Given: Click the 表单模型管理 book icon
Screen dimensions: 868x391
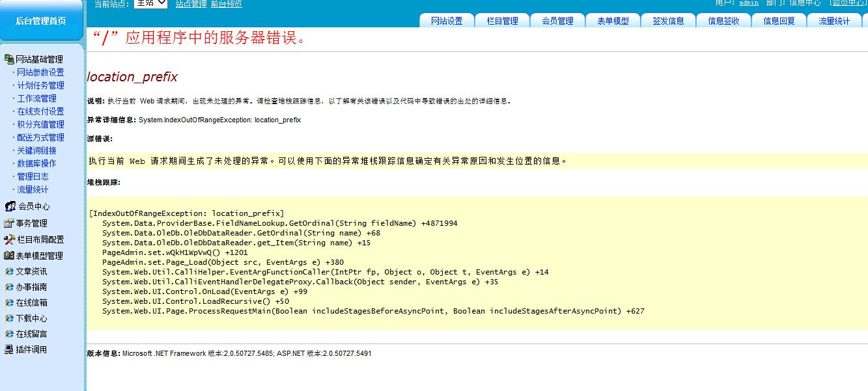Looking at the screenshot, I should click(9, 256).
